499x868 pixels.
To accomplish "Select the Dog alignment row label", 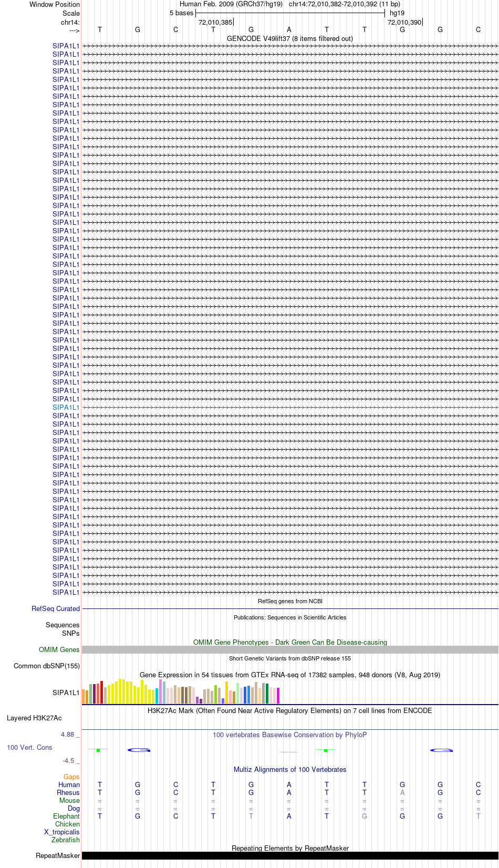I will [x=74, y=808].
